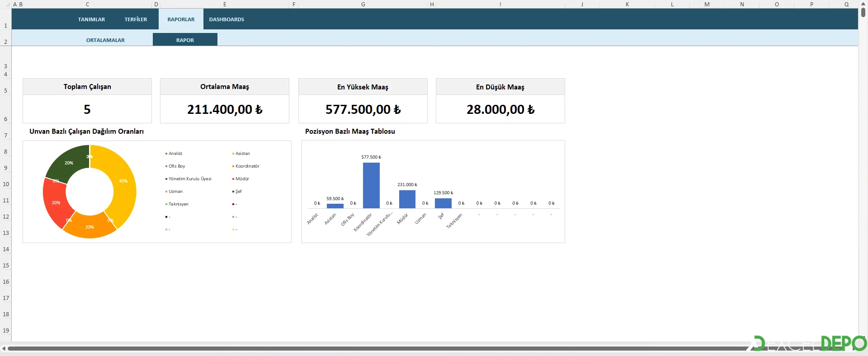Screen dimensions: 868x356
Task: Select the Müdür bar in salary chart
Action: [x=407, y=199]
